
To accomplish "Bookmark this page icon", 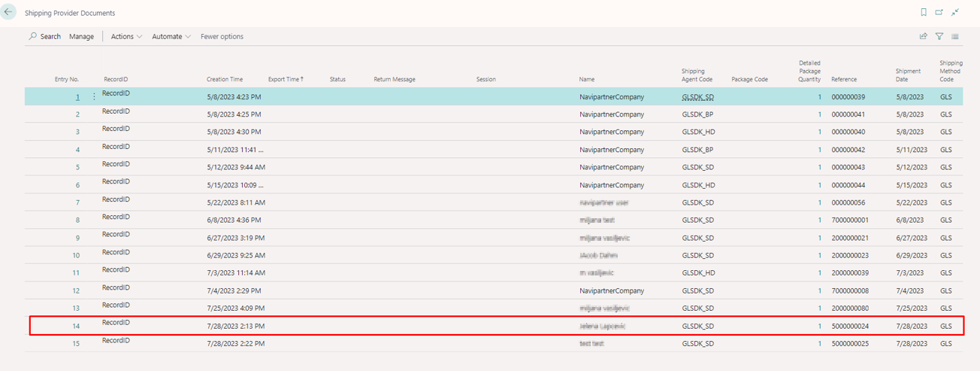I will coord(924,12).
